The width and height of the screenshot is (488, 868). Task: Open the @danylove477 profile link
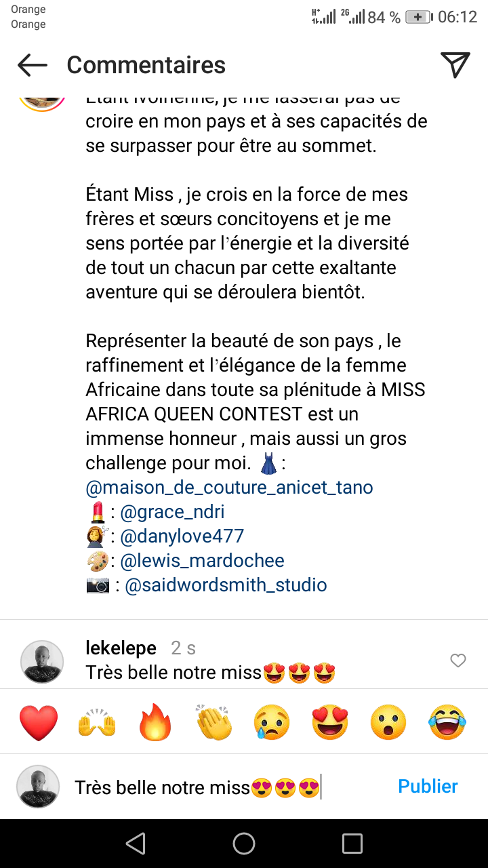coord(182,536)
